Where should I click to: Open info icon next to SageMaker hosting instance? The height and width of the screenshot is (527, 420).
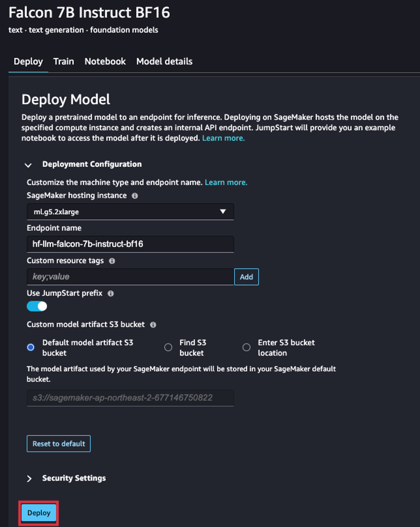(x=135, y=196)
